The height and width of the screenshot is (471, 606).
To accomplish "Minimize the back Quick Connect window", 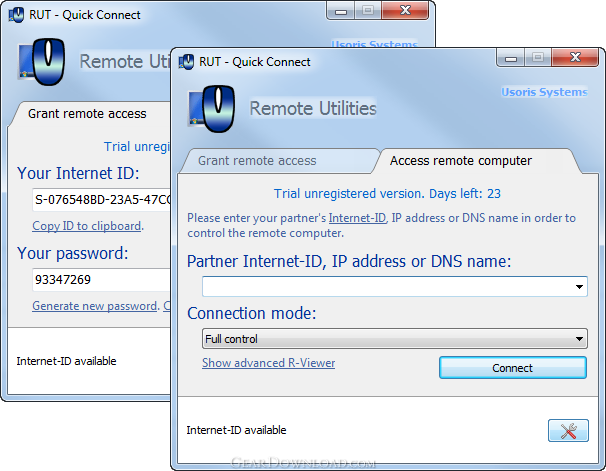I will click(x=341, y=11).
